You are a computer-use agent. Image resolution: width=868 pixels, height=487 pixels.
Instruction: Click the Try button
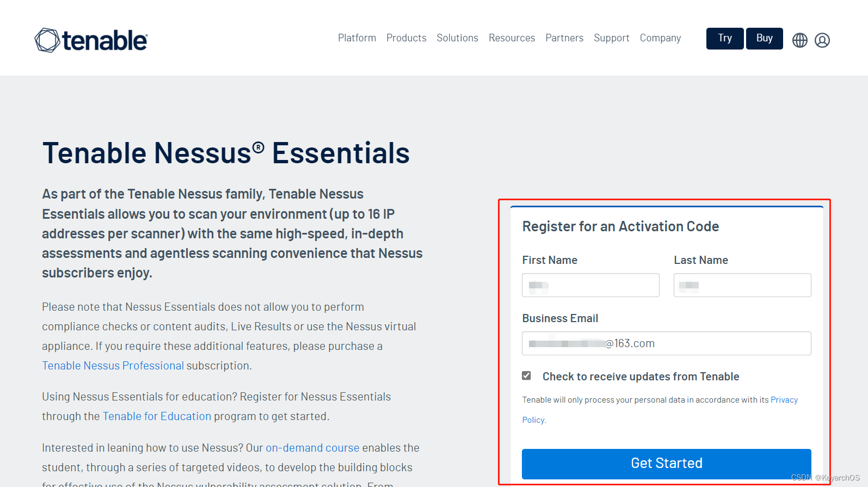[x=724, y=39]
